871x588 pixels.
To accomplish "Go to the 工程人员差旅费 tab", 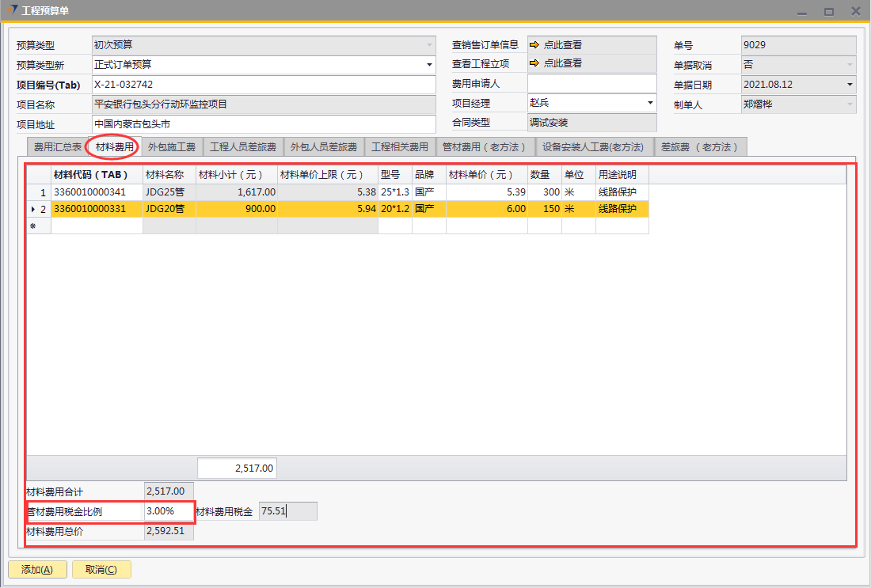I will (x=243, y=147).
